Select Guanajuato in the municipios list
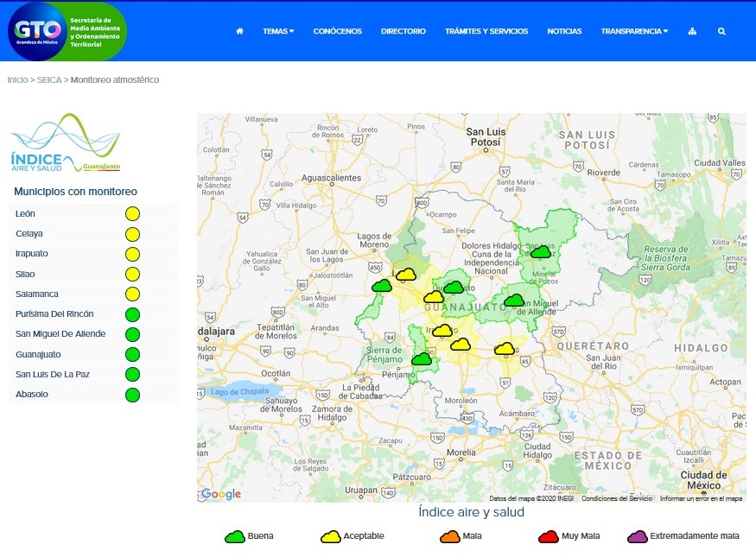756x557 pixels. [x=94, y=355]
